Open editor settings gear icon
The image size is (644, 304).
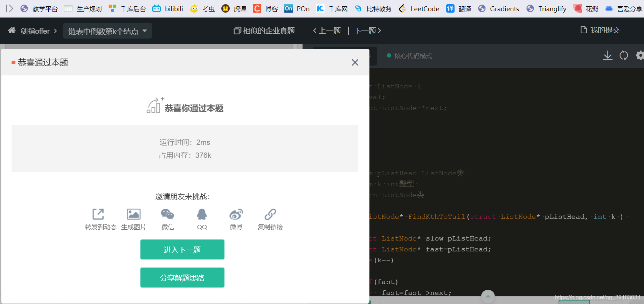click(x=640, y=55)
